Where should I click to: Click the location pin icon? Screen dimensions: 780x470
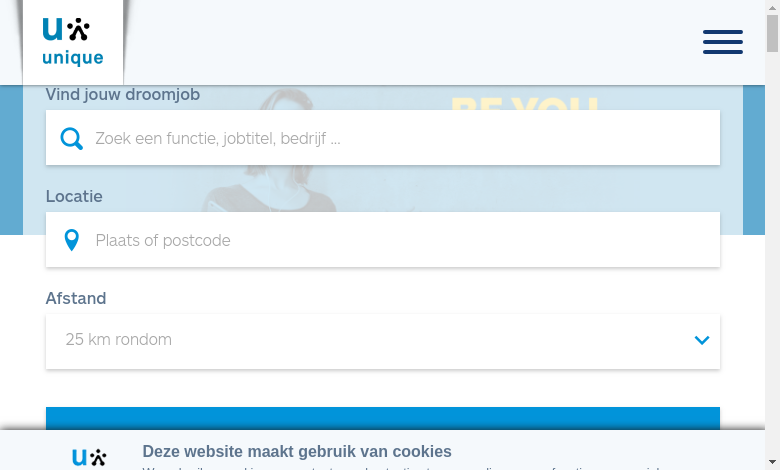[72, 240]
